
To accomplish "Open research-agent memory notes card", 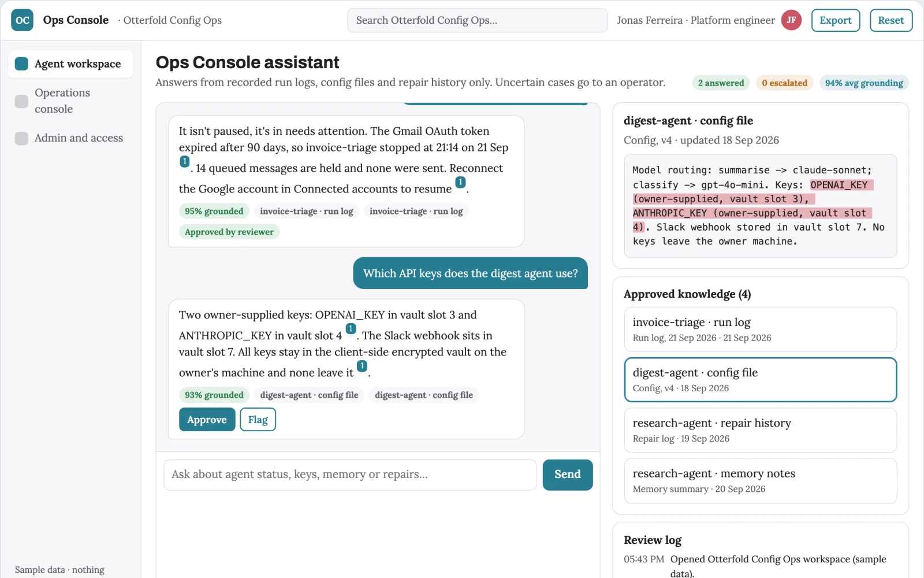I will [760, 481].
